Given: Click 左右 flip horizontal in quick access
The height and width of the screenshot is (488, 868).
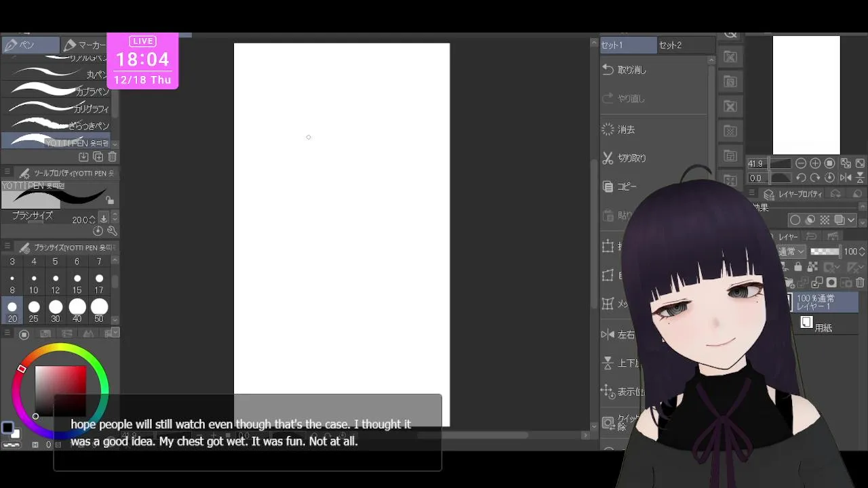Looking at the screenshot, I should [619, 334].
